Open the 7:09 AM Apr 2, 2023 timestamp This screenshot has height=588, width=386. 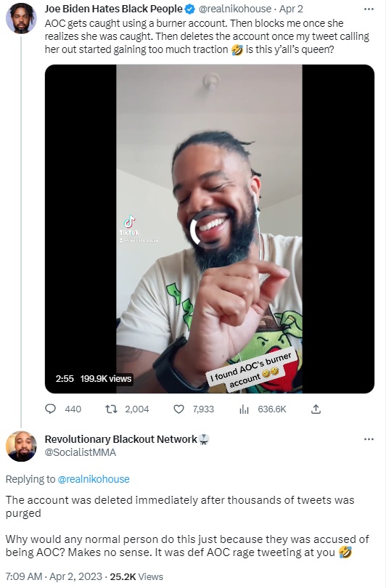pos(54,576)
